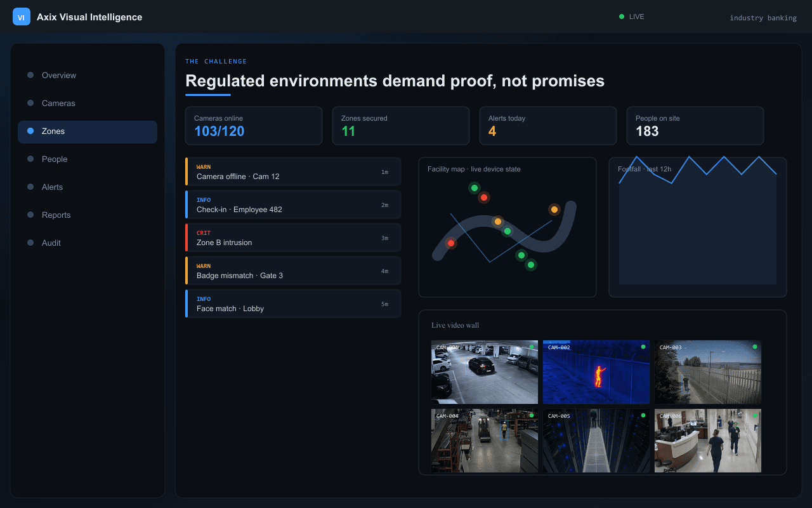Open the CAM-003 perimeter fence feed
Screen dimensions: 812x508
tap(708, 372)
